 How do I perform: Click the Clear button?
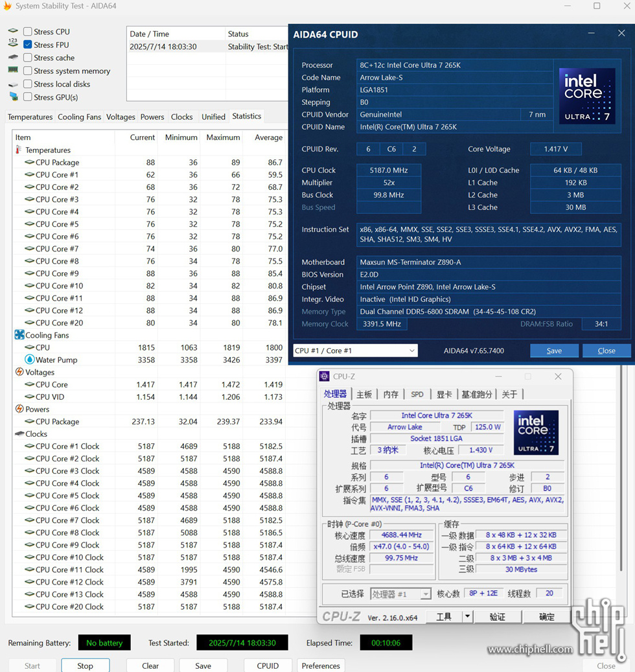pos(150,666)
